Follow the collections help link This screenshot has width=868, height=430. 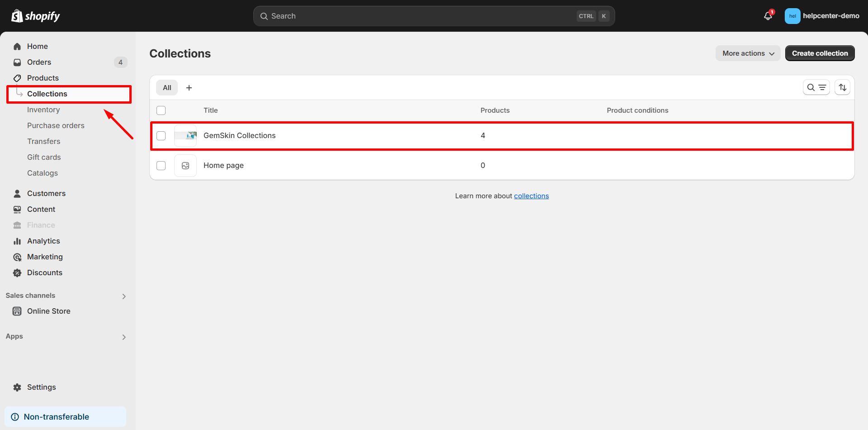click(x=531, y=196)
